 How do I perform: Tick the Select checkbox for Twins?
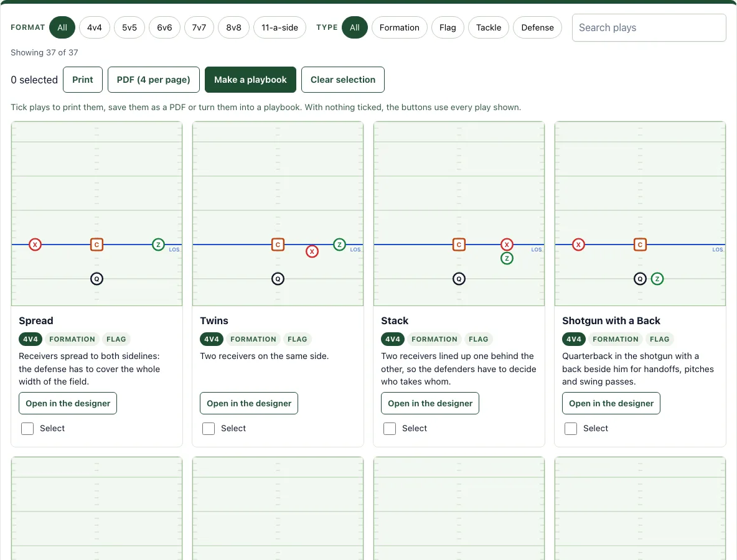209,429
